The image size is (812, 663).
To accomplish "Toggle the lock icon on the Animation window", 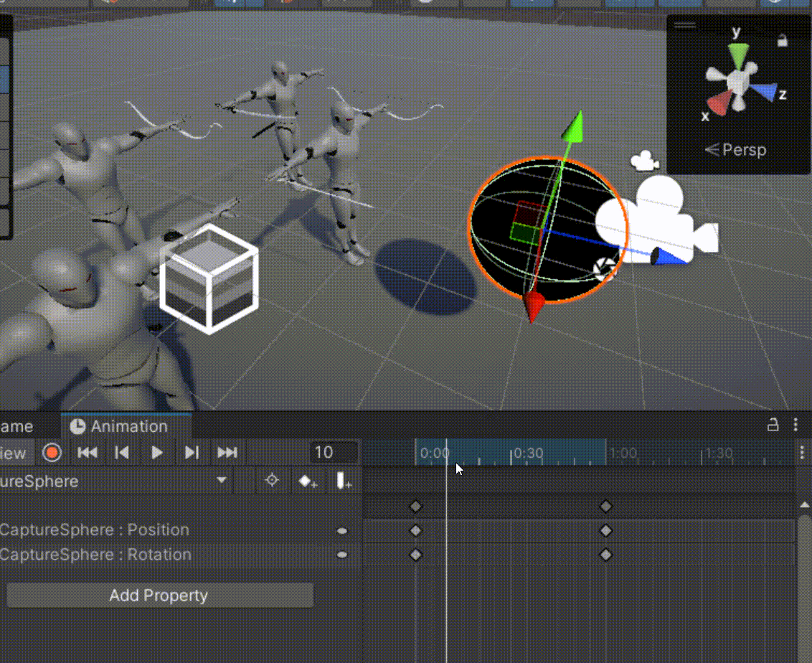I will click(773, 425).
